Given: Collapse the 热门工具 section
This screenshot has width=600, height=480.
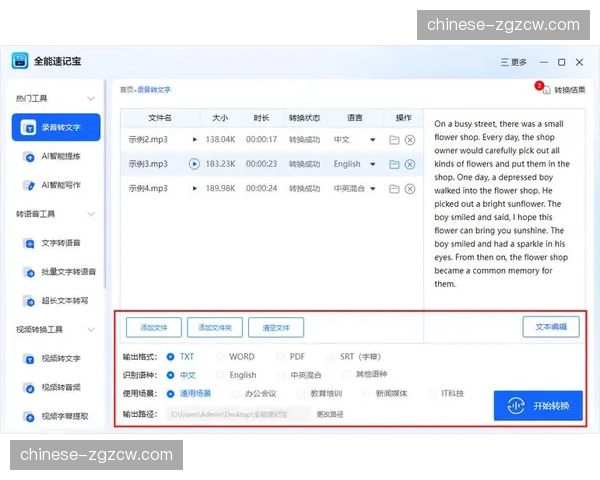Looking at the screenshot, I should click(91, 98).
